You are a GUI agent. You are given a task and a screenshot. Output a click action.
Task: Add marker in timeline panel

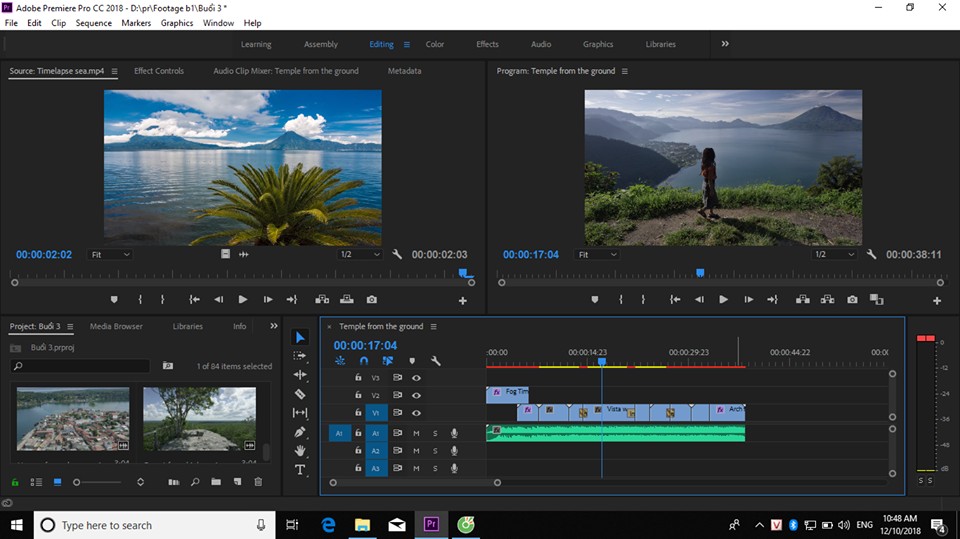pos(412,361)
